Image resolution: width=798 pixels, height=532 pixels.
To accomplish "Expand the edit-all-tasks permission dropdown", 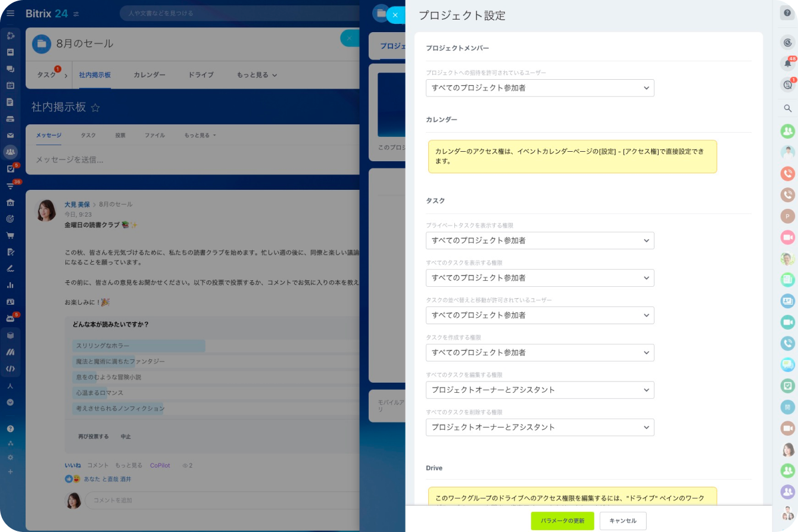I will point(540,390).
